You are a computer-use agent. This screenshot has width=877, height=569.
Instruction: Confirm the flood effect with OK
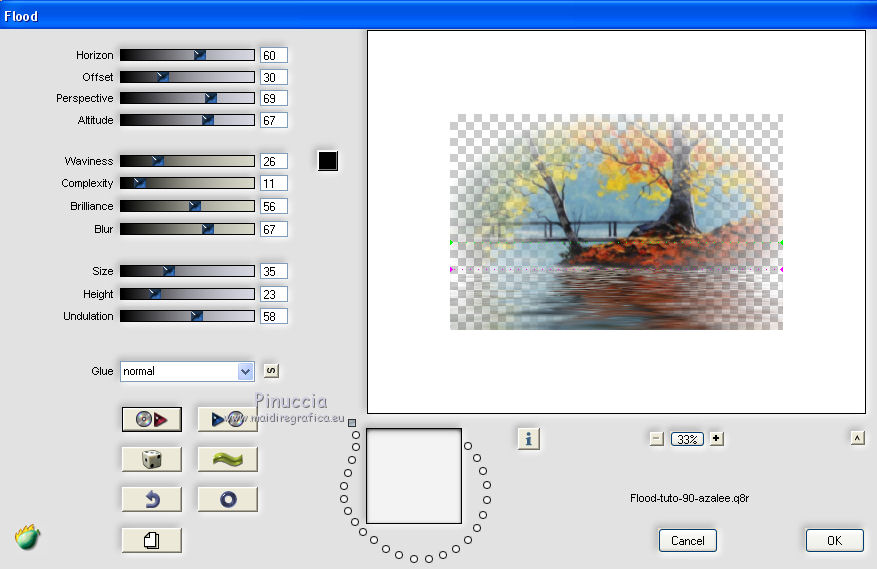(834, 540)
